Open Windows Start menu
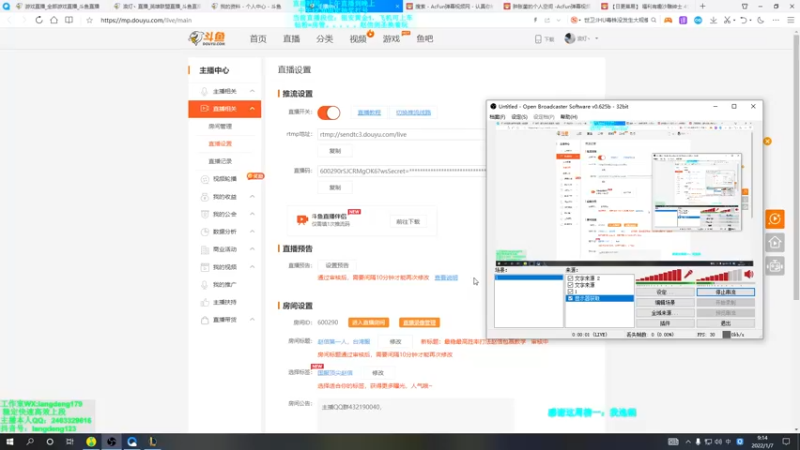 pyautogui.click(x=10, y=442)
